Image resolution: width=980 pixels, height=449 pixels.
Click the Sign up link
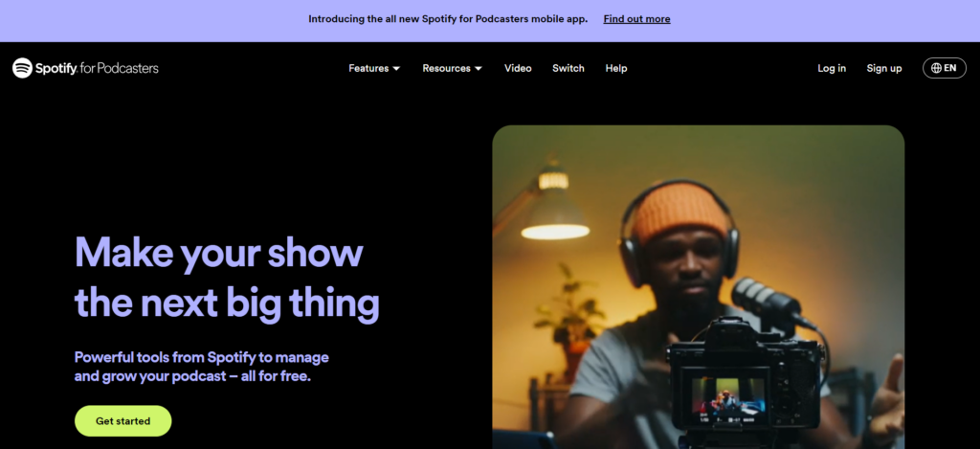click(x=883, y=68)
